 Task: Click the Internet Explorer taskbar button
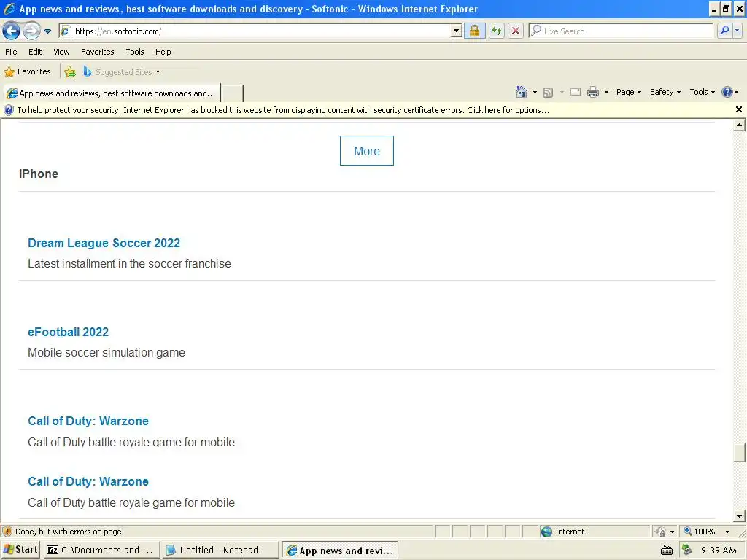tap(340, 551)
